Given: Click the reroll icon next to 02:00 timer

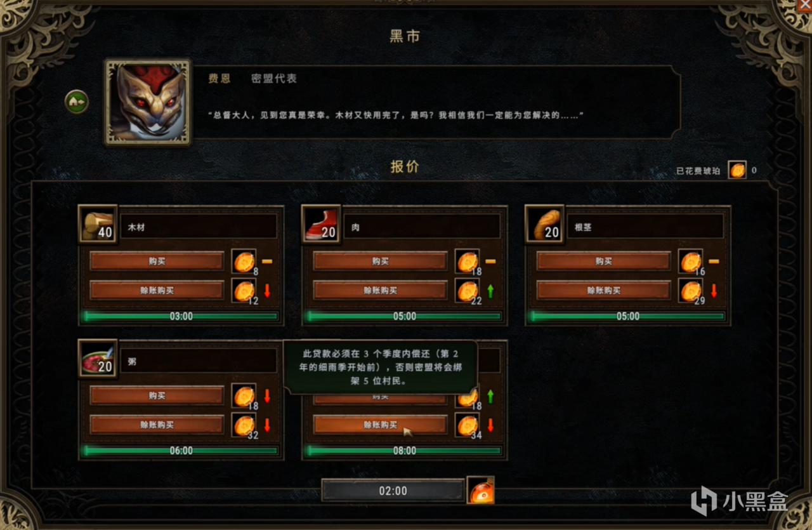Looking at the screenshot, I should tap(481, 490).
